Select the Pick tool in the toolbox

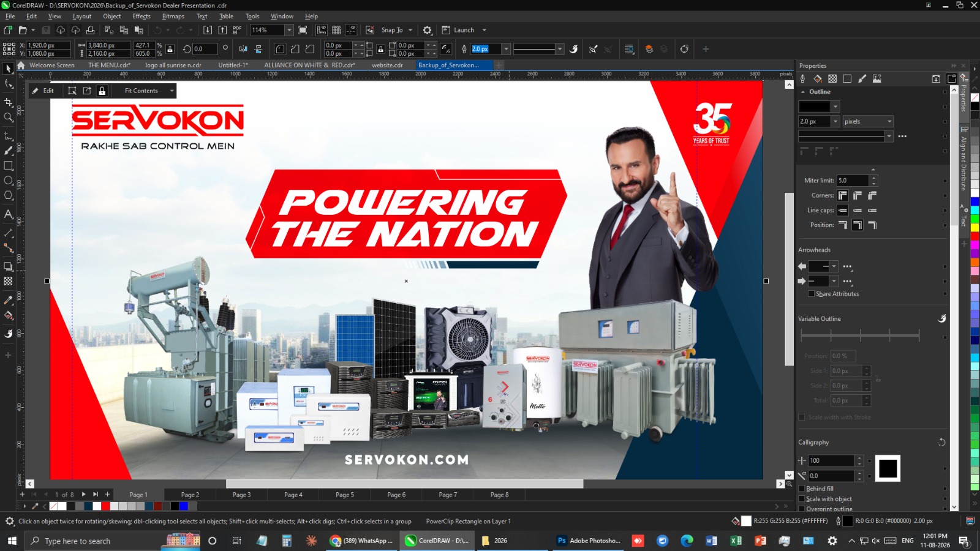(9, 69)
